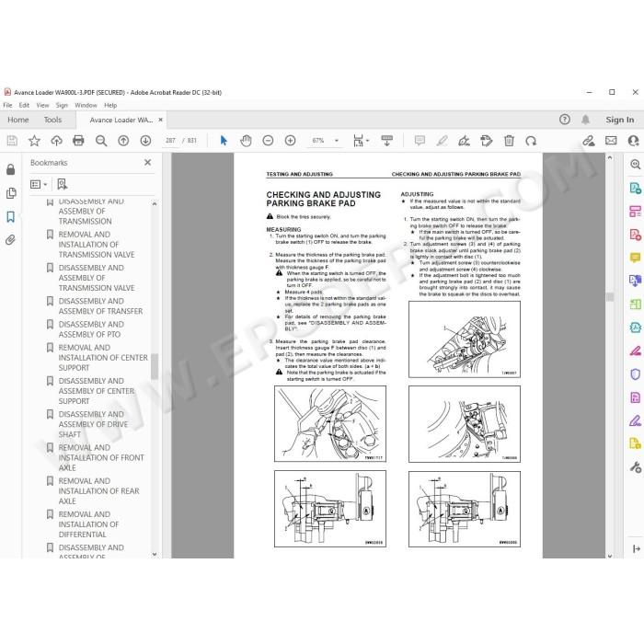
Task: Upload file to cloud icon
Action: 56,141
